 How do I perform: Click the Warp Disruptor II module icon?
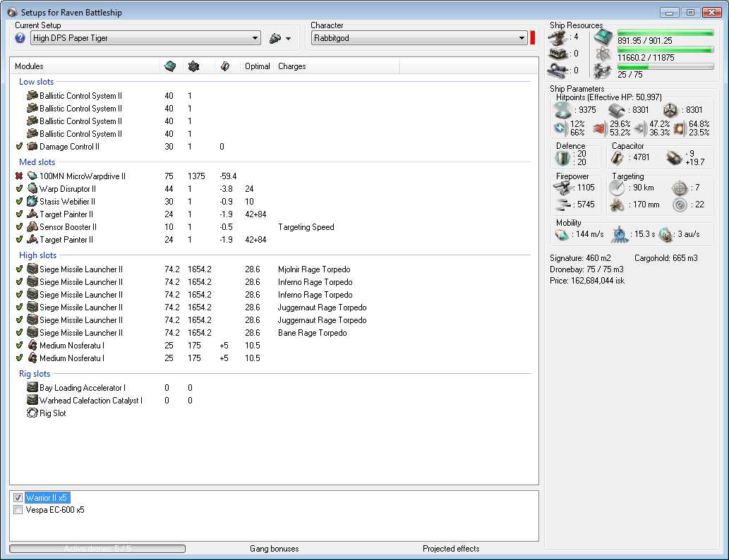click(x=32, y=189)
